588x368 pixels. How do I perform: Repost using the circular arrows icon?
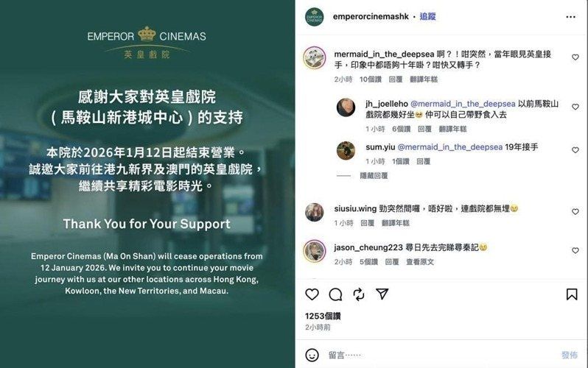click(x=359, y=294)
